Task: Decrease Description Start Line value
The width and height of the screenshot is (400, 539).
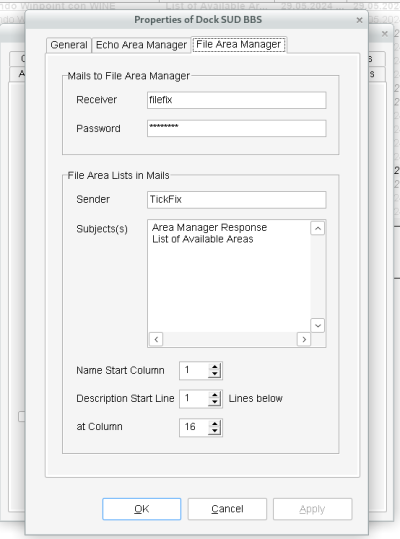Action: (x=215, y=402)
